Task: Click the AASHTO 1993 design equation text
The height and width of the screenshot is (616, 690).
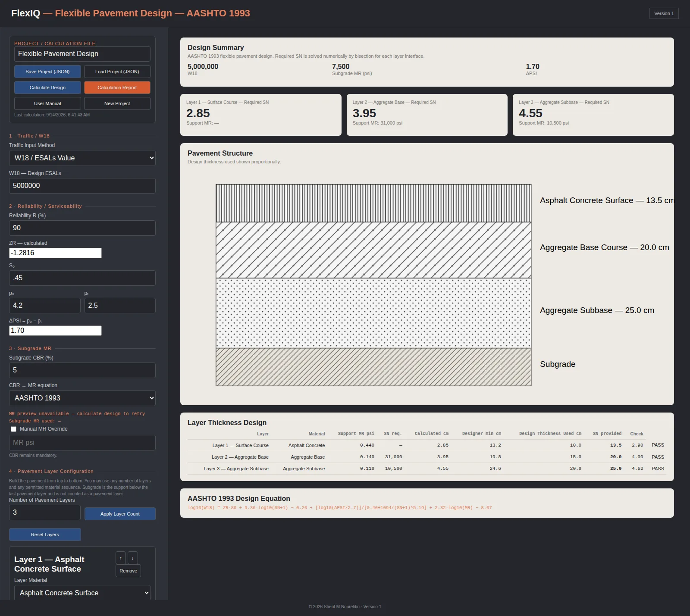Action: [340, 508]
